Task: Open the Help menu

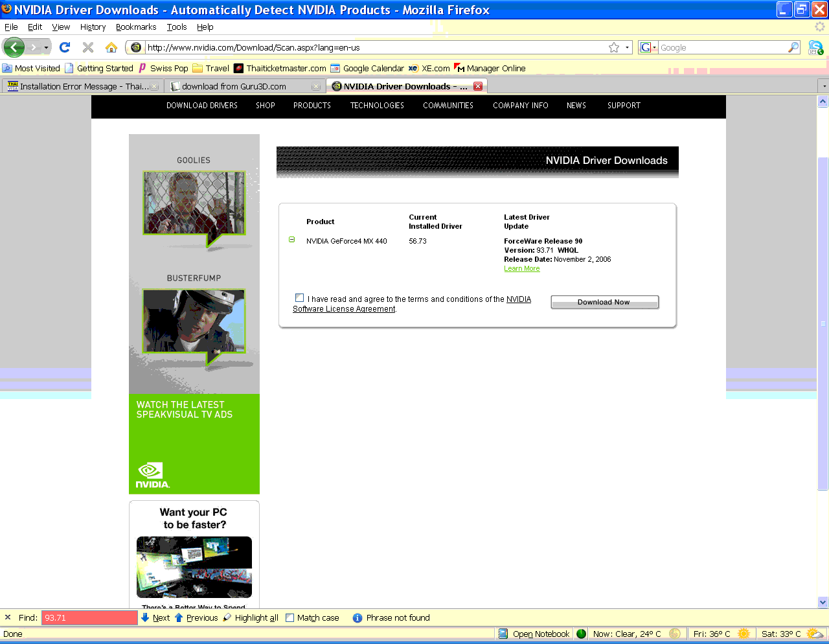Action: (x=205, y=27)
